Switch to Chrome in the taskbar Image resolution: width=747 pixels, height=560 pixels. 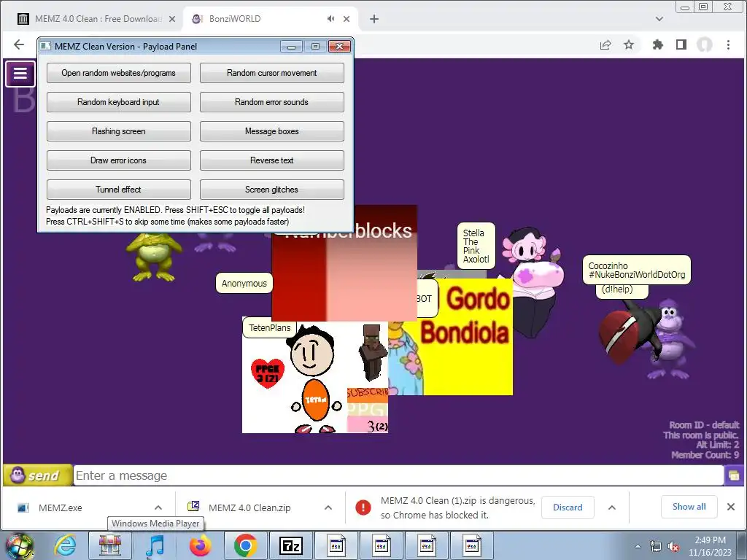click(246, 545)
